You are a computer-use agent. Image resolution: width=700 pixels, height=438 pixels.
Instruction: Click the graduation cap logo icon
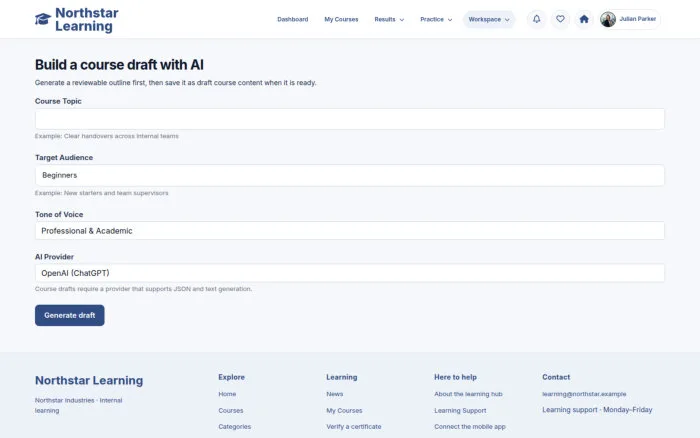43,19
